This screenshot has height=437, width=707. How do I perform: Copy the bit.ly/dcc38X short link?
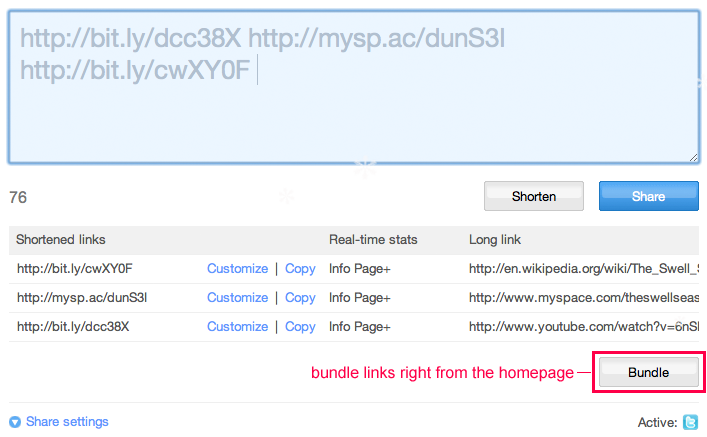pyautogui.click(x=300, y=327)
